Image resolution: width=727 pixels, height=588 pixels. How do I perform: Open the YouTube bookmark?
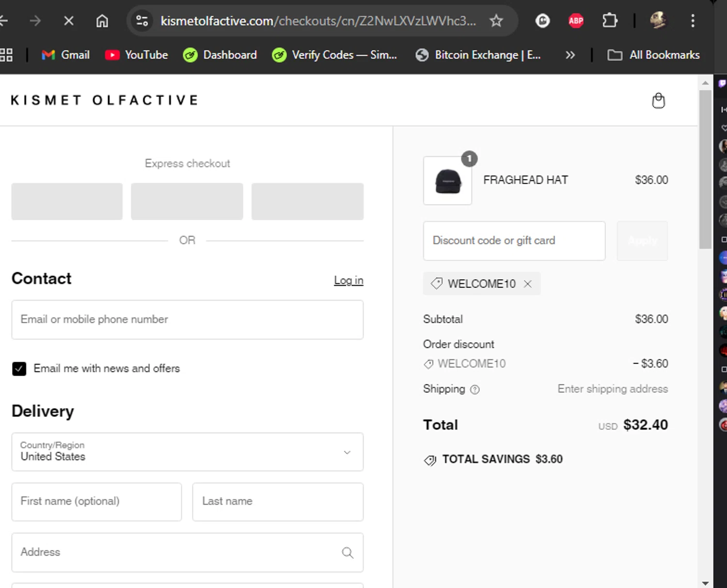tap(137, 55)
